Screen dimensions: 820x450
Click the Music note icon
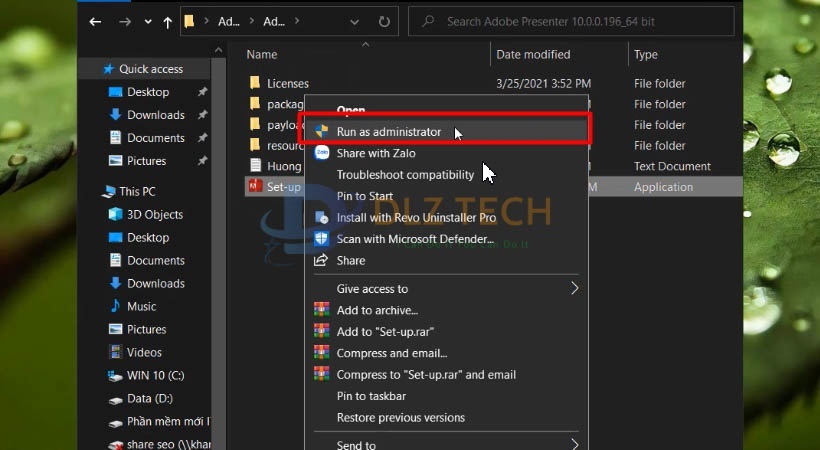point(115,306)
